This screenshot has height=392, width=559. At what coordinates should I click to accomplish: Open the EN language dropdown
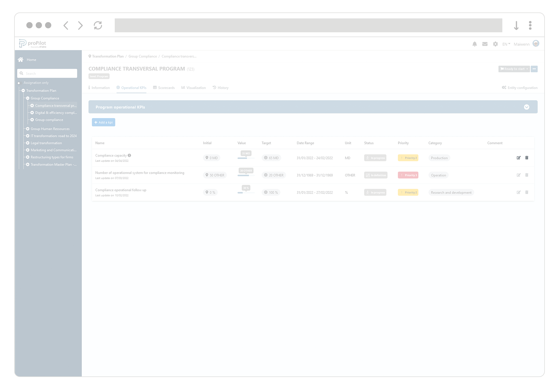click(506, 44)
